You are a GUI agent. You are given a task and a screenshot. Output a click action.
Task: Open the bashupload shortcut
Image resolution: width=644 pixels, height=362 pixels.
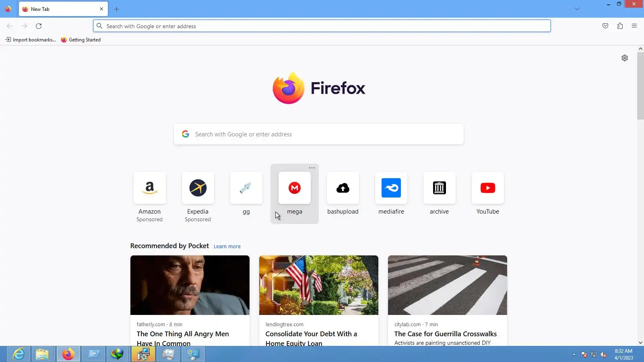tap(343, 188)
